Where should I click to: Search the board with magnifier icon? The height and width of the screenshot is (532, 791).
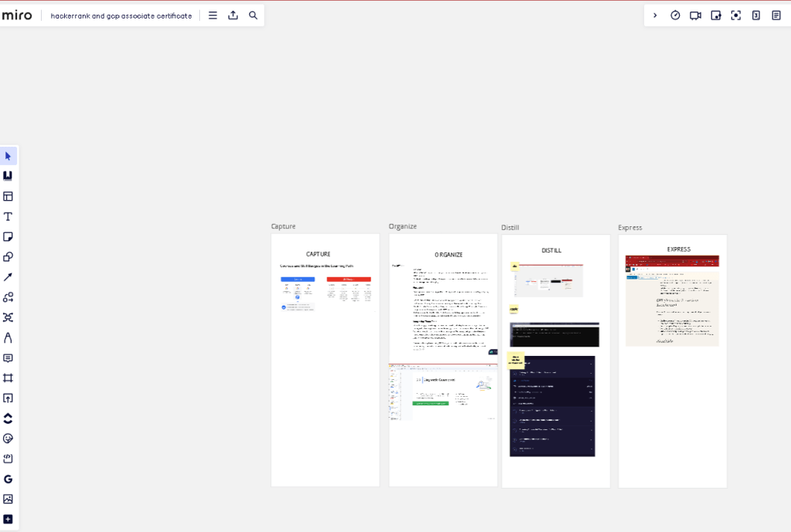tap(253, 15)
